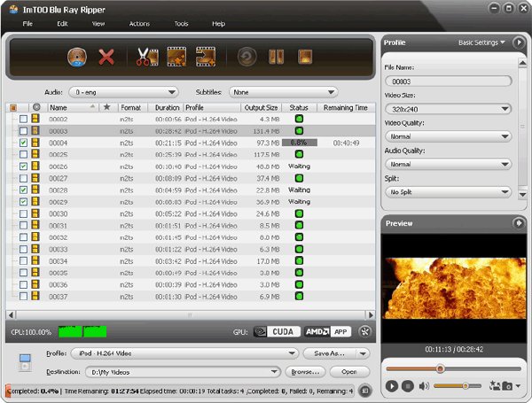Open the Destination folder dropdown
532x403 pixels.
(184, 372)
